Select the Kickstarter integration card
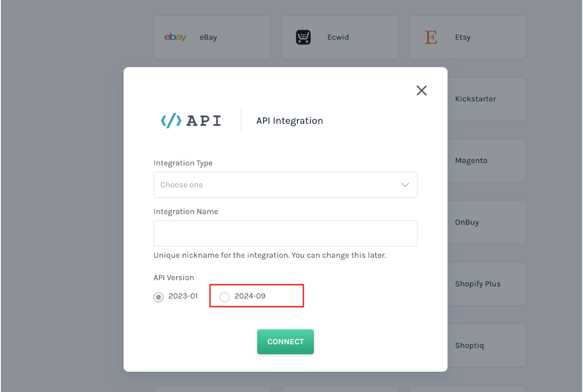Viewport: 583px width, 392px height. (x=487, y=99)
